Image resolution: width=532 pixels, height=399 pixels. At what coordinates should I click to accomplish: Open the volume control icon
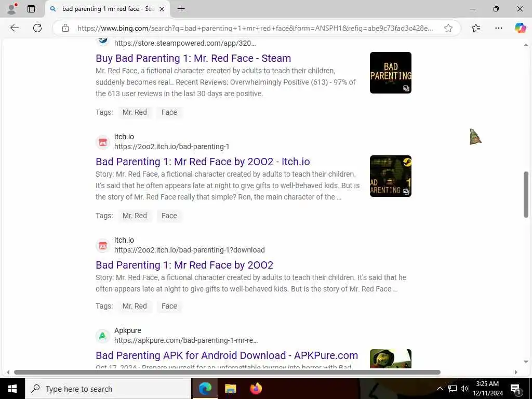tap(464, 389)
